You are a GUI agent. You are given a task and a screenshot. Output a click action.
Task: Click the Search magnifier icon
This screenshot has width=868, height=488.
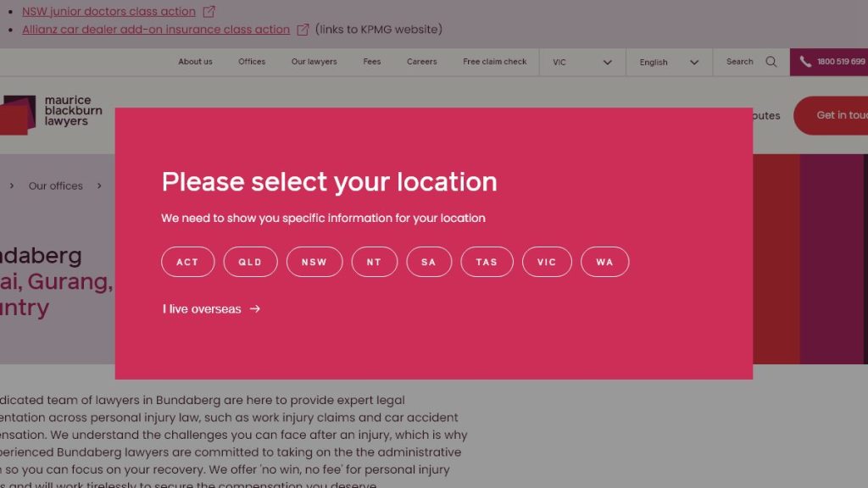771,61
